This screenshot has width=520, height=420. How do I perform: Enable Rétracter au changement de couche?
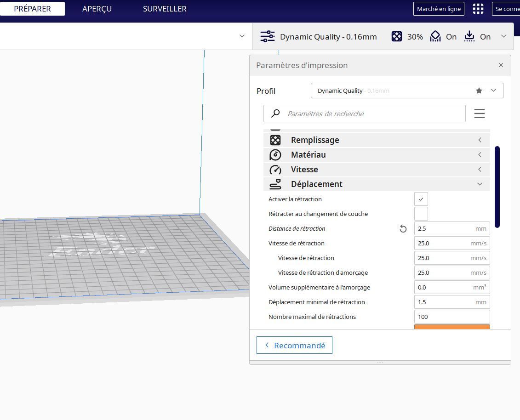point(421,214)
